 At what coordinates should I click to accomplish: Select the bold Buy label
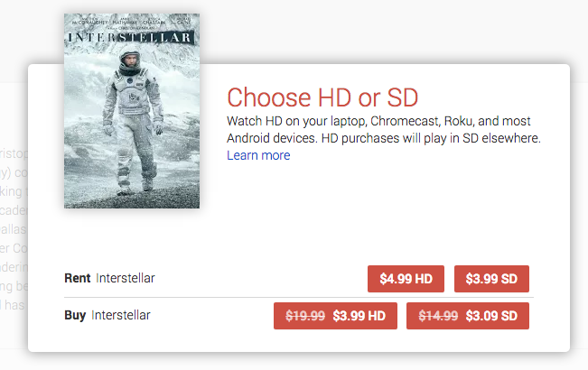(x=76, y=315)
